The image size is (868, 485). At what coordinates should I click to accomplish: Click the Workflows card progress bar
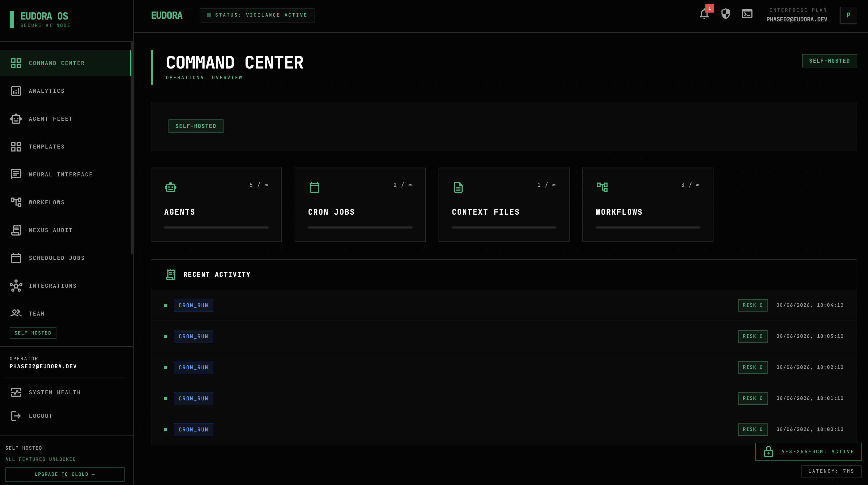click(x=648, y=228)
